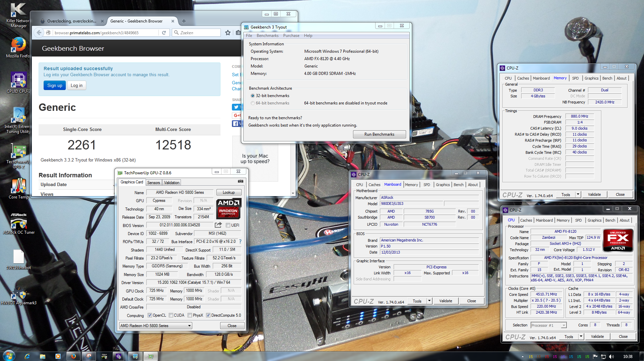Open TechPowerUp GPU-Z desktop shortcut

click(18, 156)
